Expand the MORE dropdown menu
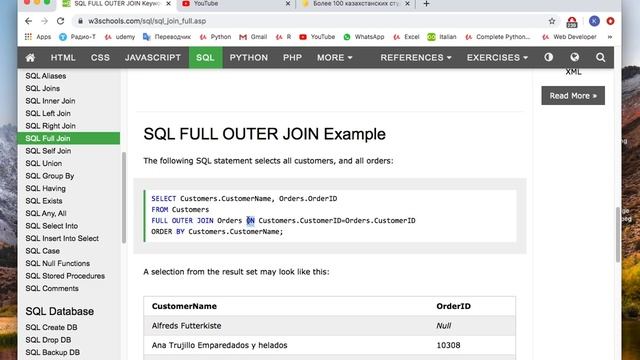This screenshot has width=640, height=360. tap(335, 58)
